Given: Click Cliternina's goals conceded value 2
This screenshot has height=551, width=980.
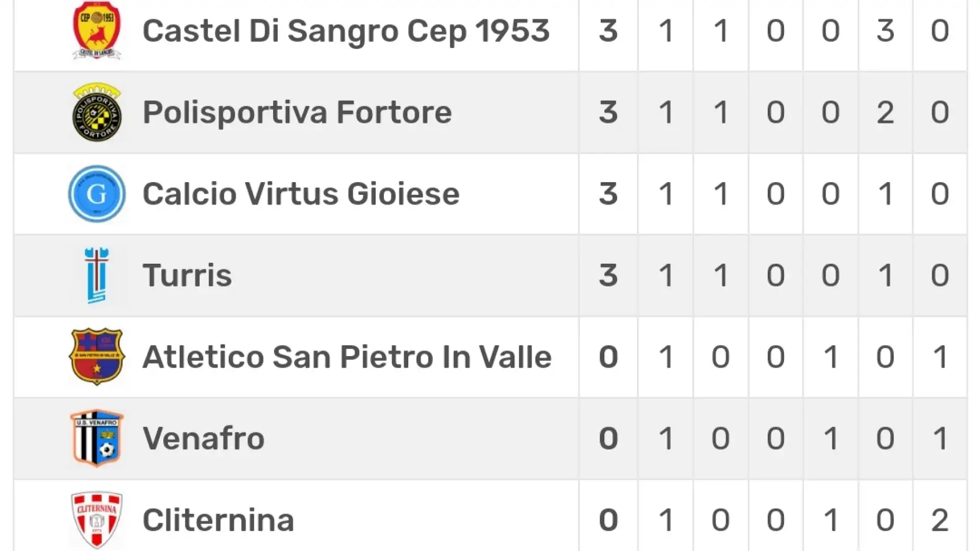Looking at the screenshot, I should 940,520.
